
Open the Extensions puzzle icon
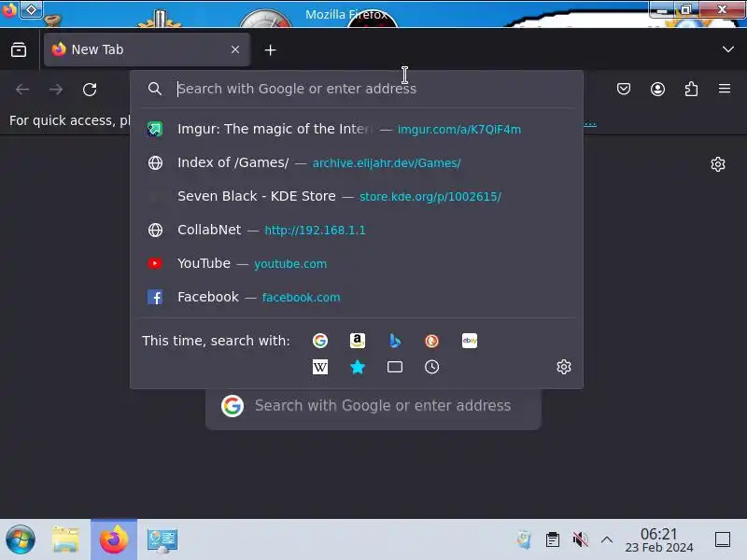pyautogui.click(x=691, y=89)
